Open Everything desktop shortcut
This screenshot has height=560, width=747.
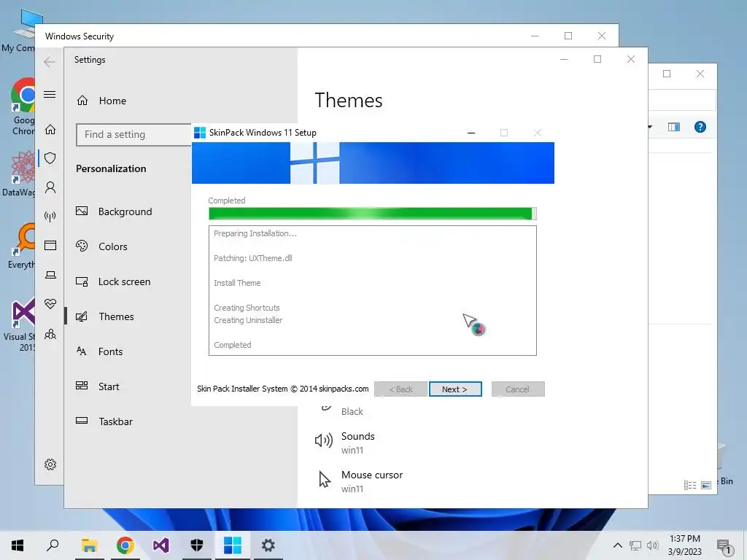[x=21, y=245]
